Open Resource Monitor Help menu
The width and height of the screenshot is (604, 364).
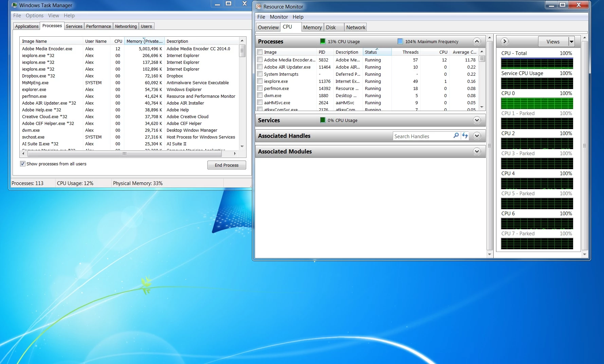[x=298, y=17]
